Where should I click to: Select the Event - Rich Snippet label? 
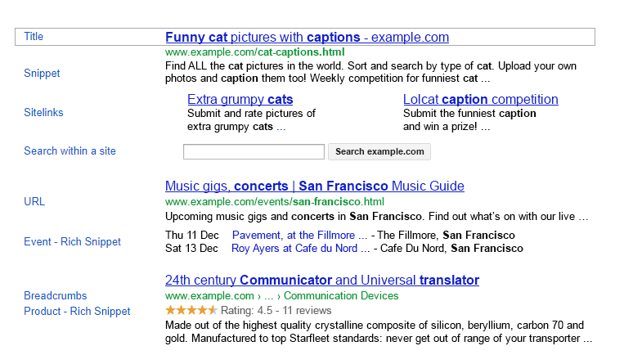[73, 241]
